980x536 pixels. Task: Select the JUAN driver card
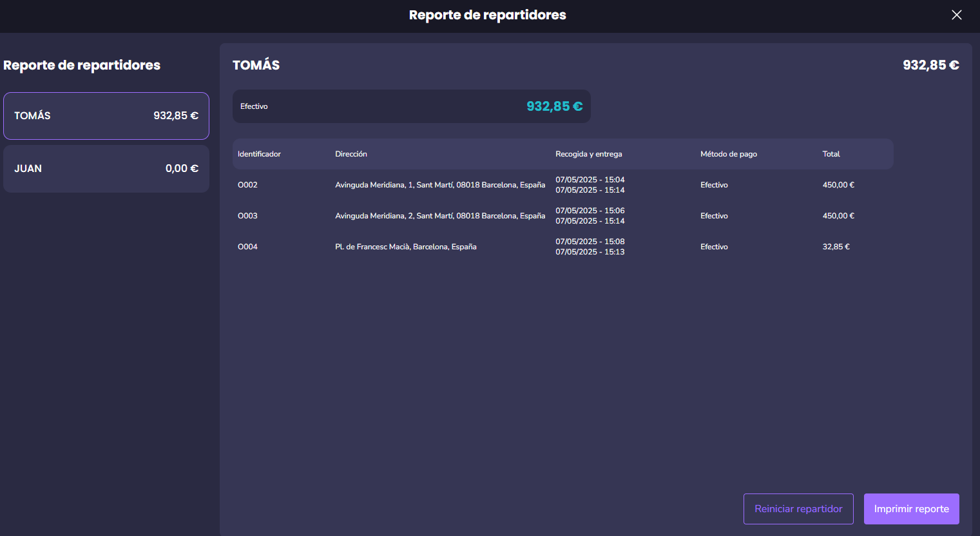point(106,169)
